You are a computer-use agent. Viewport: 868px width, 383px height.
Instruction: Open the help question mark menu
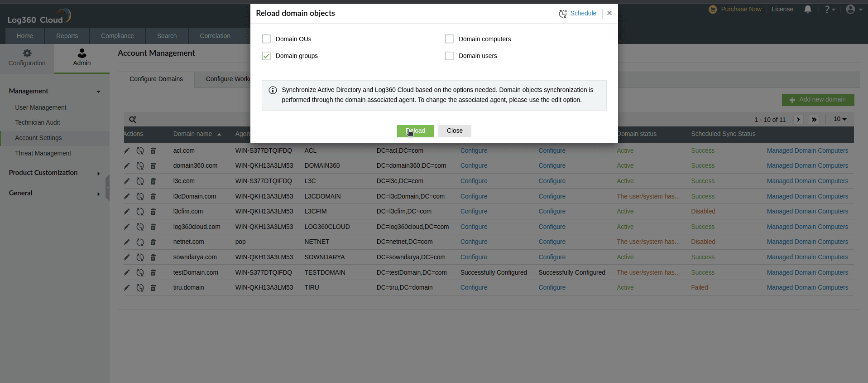(x=830, y=9)
